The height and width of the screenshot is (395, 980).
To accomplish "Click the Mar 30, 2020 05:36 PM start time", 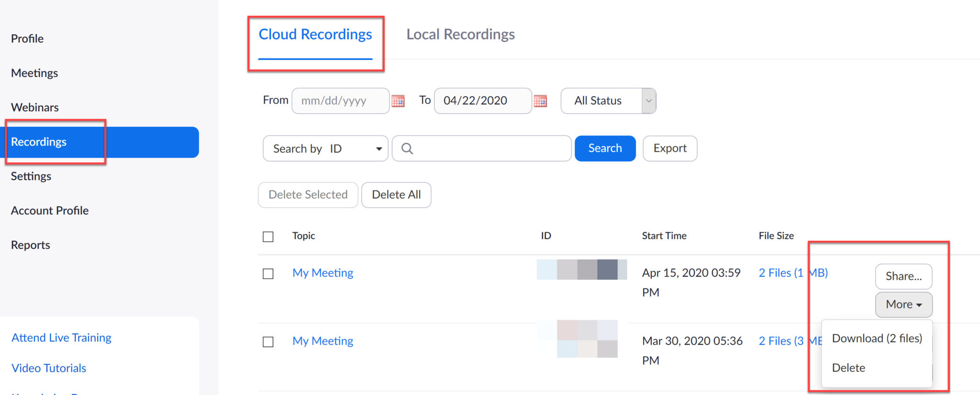I will pyautogui.click(x=692, y=350).
